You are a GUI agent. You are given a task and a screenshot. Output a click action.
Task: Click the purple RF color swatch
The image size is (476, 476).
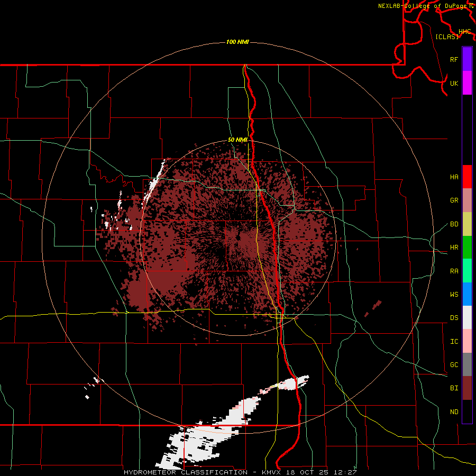pyautogui.click(x=467, y=59)
